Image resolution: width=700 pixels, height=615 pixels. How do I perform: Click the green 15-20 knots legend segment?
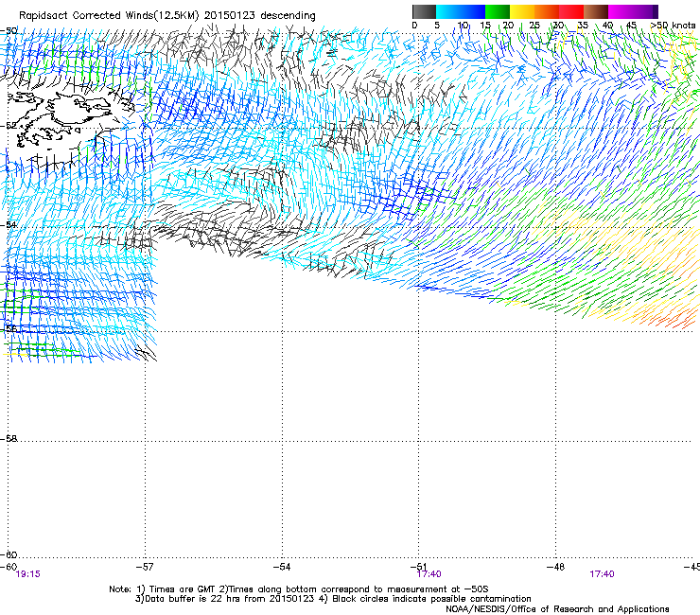pyautogui.click(x=498, y=11)
